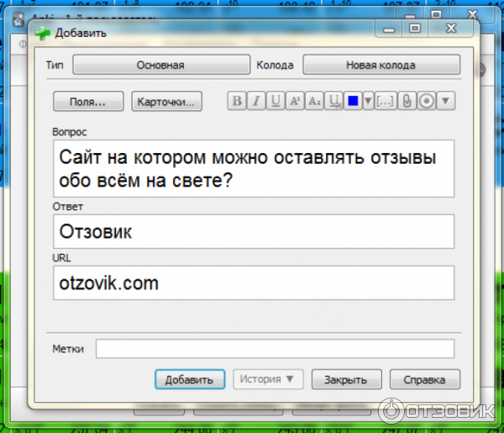Open the Поля... fields editor
The width and height of the screenshot is (504, 433).
[88, 102]
